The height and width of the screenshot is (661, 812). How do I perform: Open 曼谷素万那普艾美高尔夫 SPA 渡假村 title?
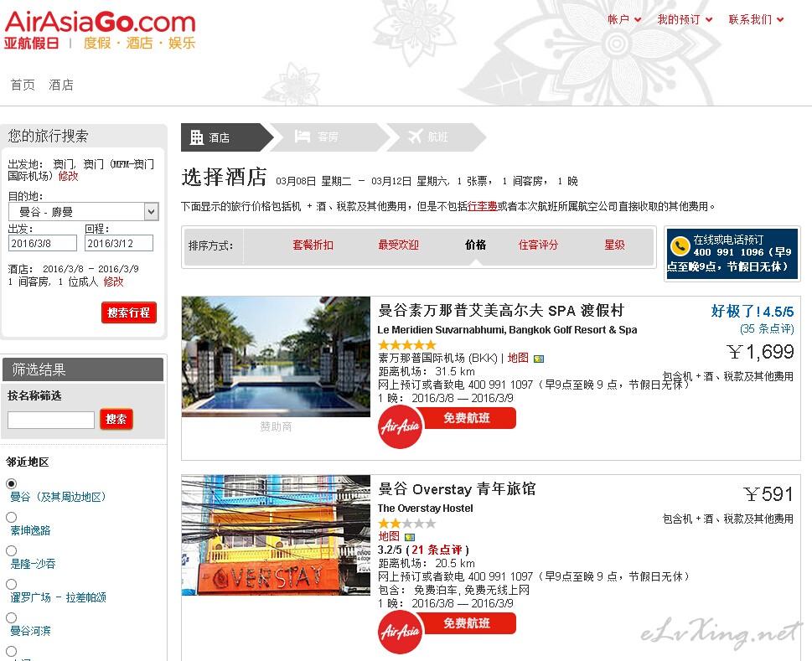pyautogui.click(x=501, y=311)
